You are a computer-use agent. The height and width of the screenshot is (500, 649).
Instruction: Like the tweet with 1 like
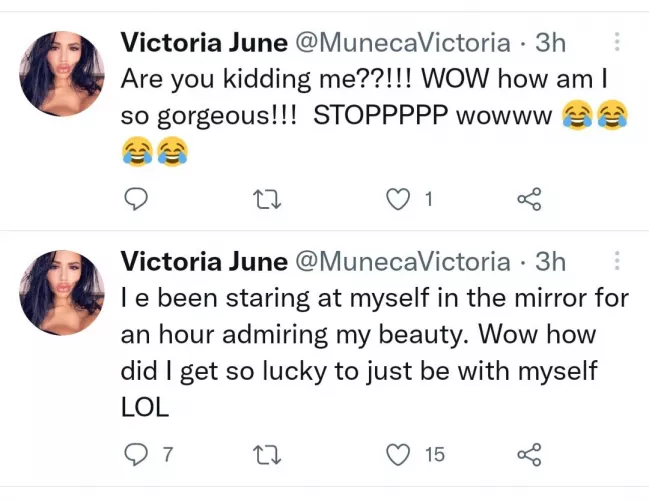point(399,200)
